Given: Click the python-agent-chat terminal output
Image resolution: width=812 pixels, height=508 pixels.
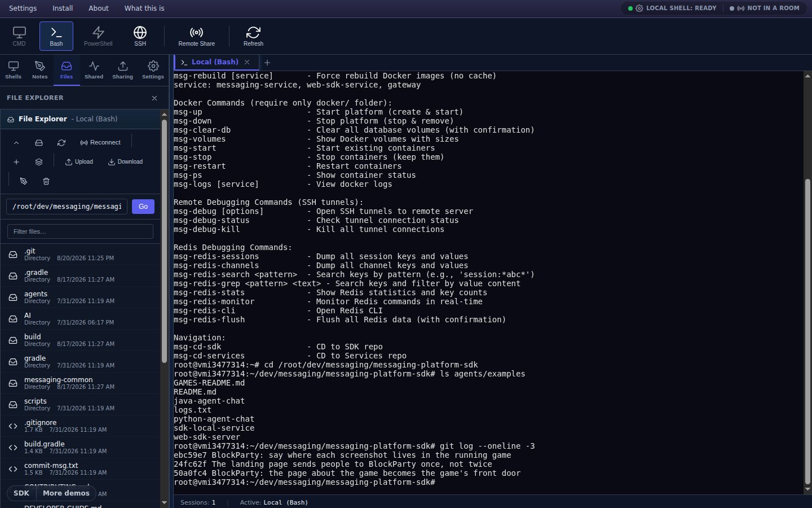Looking at the screenshot, I should 214,419.
